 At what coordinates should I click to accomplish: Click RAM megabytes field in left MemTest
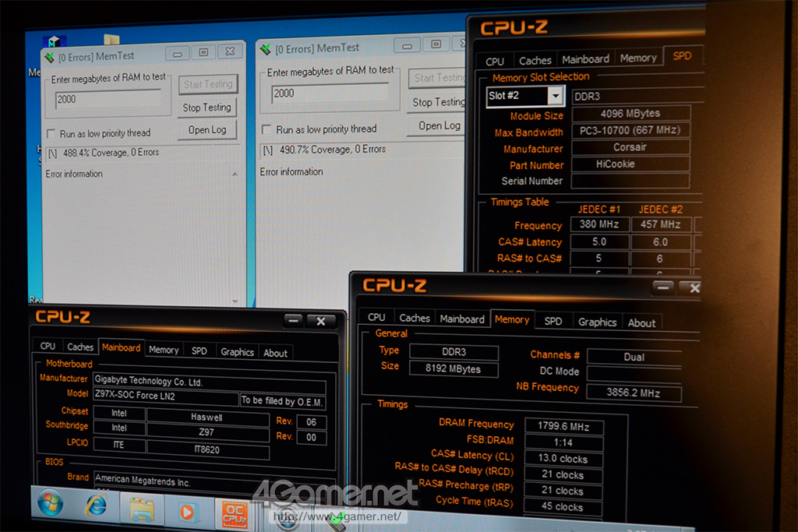[x=108, y=99]
